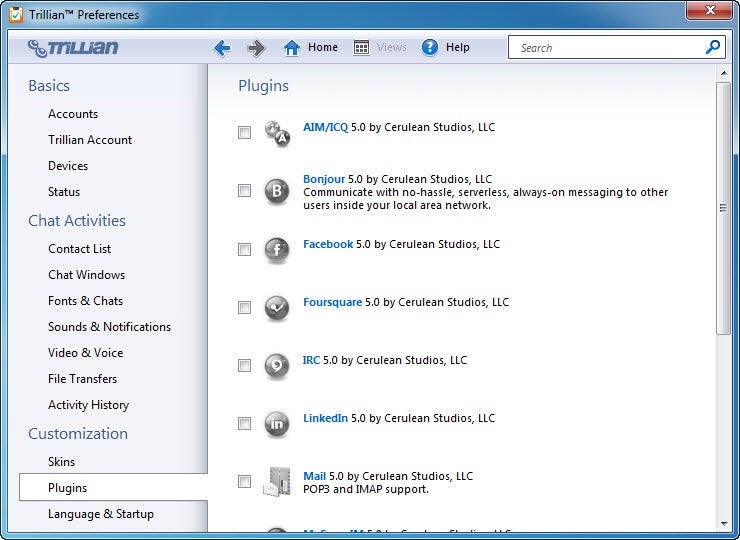This screenshot has width=740, height=540.
Task: Click the blue back arrow
Action: [222, 48]
